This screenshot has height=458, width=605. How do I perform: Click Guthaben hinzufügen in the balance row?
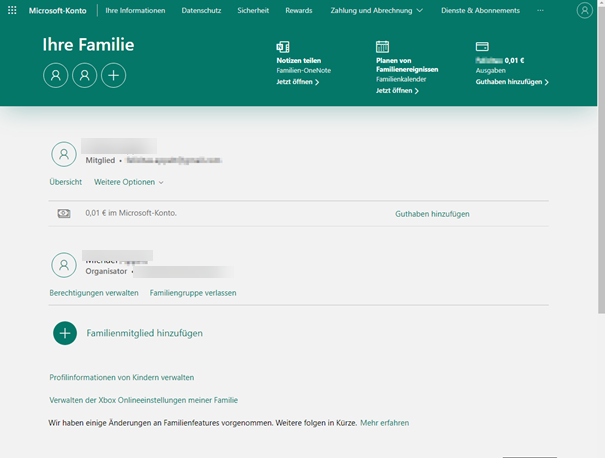432,214
